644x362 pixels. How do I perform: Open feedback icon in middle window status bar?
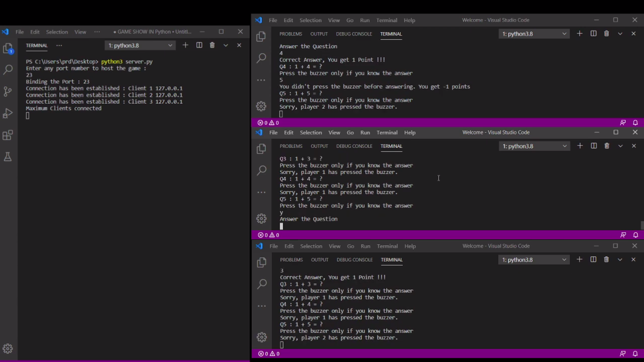coord(623,235)
